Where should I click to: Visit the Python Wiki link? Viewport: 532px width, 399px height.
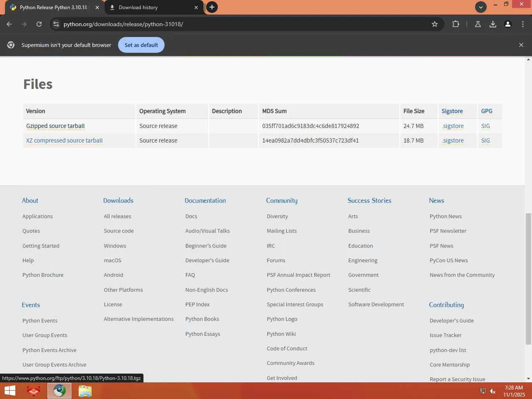(x=281, y=334)
